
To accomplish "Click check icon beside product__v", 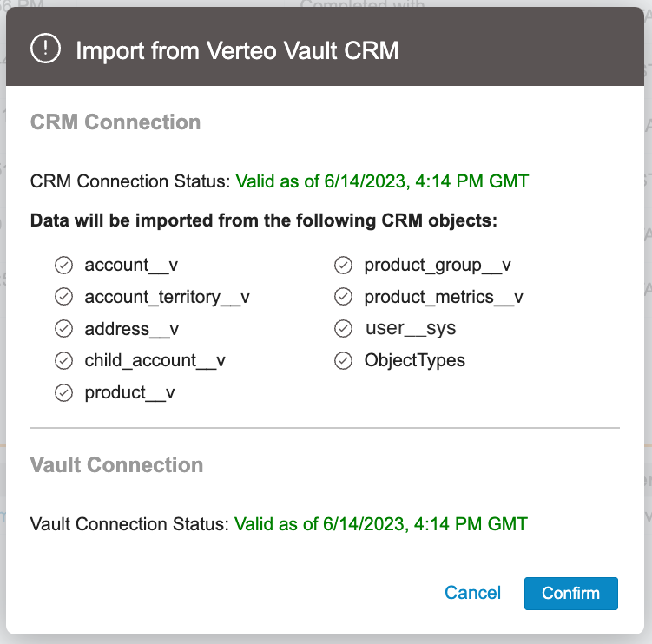I will pos(63,392).
